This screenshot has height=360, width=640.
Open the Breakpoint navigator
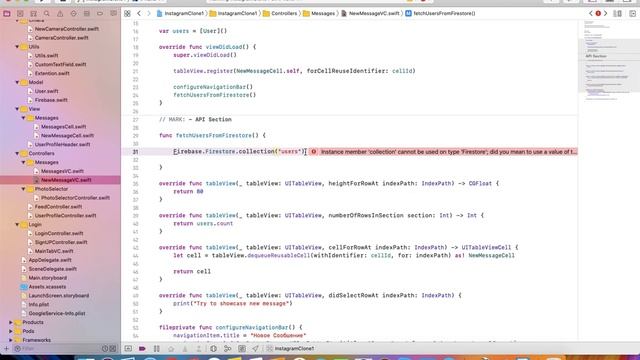tap(100, 13)
